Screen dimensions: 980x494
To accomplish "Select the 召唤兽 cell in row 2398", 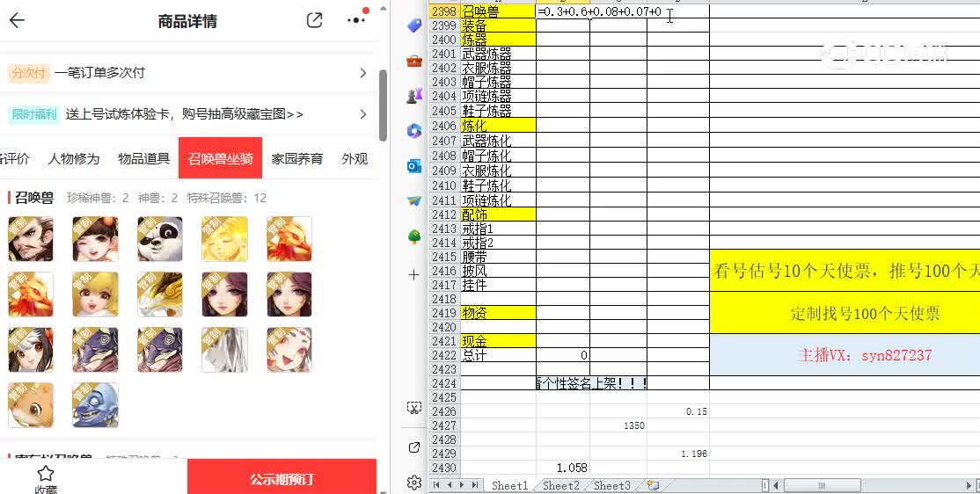I will pos(498,11).
